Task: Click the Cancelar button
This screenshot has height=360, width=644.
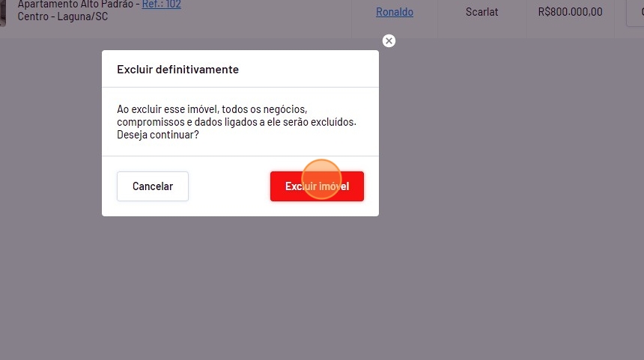Action: 152,186
